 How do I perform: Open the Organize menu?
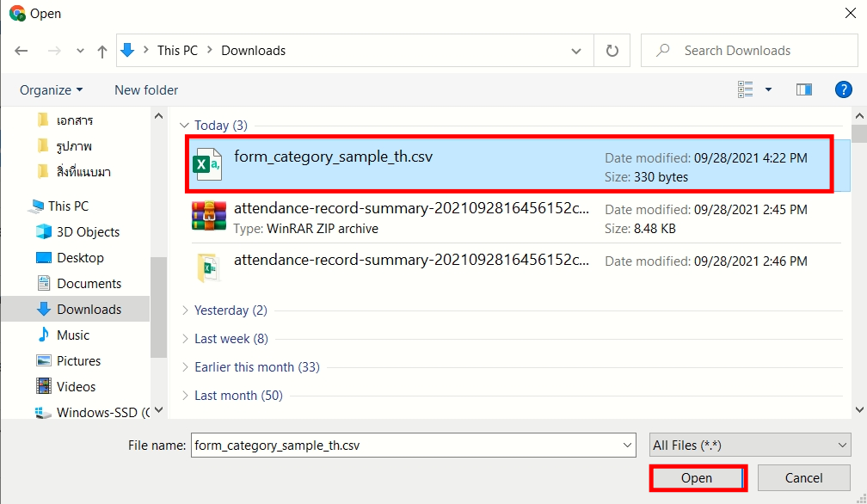point(52,89)
